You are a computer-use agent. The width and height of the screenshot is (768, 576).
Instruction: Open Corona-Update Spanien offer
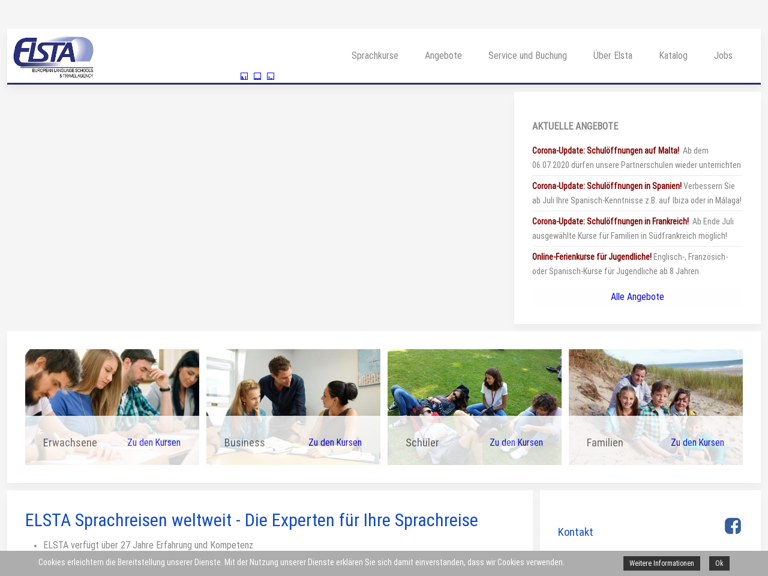pos(606,186)
